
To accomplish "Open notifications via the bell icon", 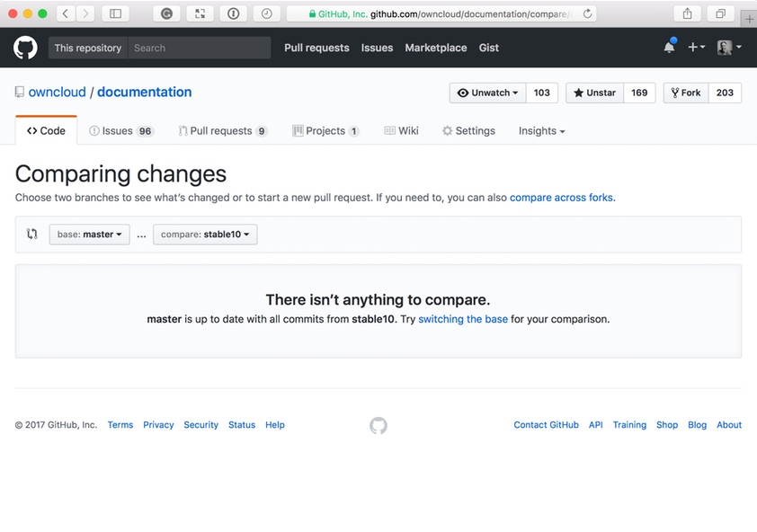I will point(669,47).
